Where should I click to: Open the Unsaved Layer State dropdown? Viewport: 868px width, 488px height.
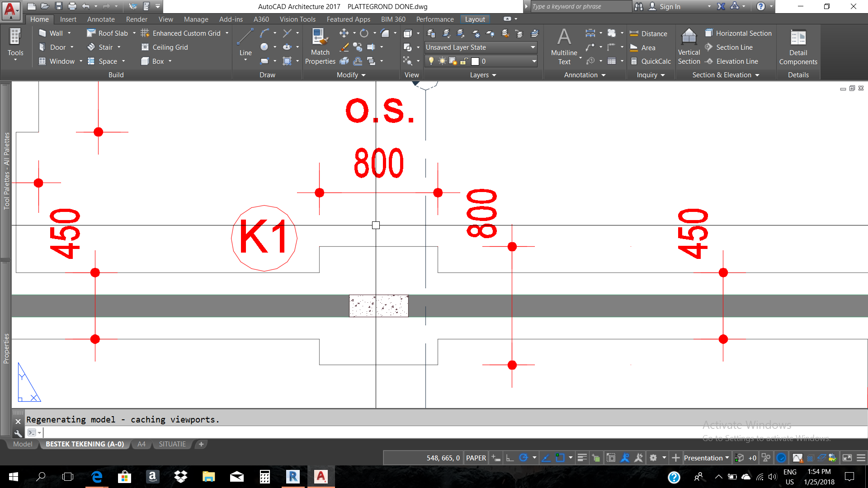pos(480,47)
